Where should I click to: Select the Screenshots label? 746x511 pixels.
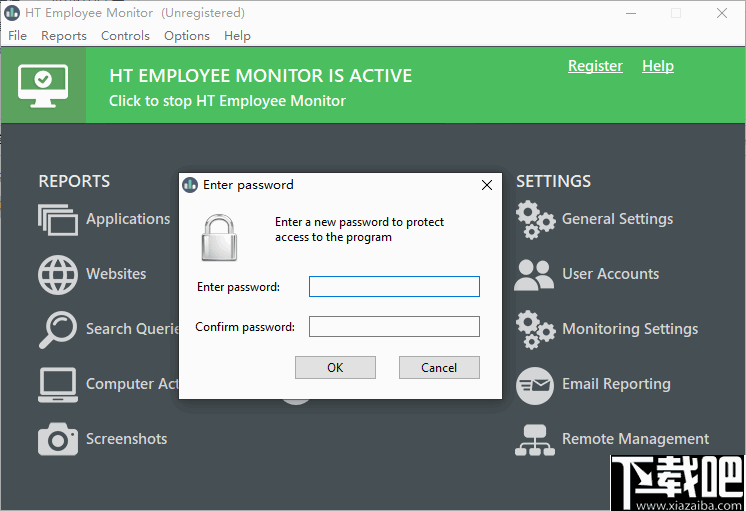tap(127, 439)
